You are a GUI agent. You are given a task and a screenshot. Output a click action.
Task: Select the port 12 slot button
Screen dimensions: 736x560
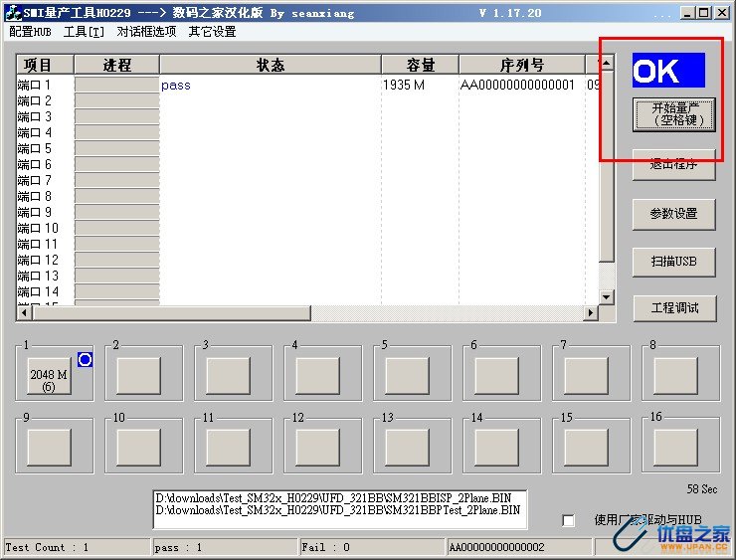tap(317, 447)
